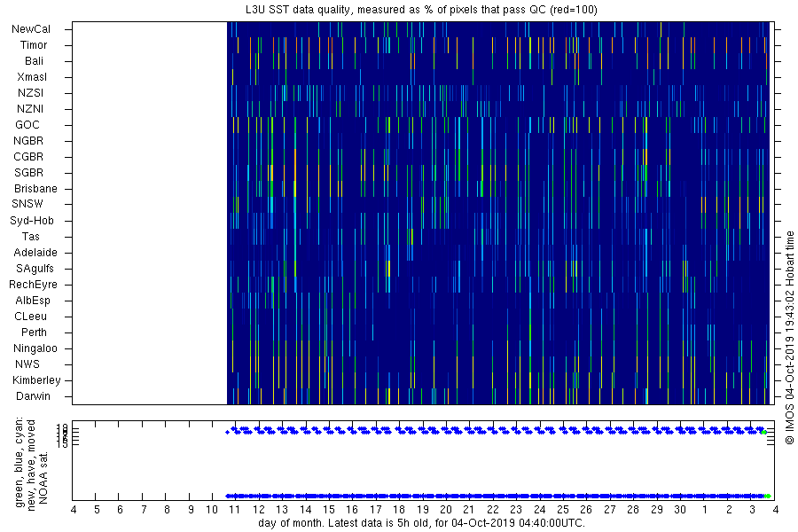Click day 23 axis tick label
The height and width of the screenshot is (532, 798).
(516, 510)
